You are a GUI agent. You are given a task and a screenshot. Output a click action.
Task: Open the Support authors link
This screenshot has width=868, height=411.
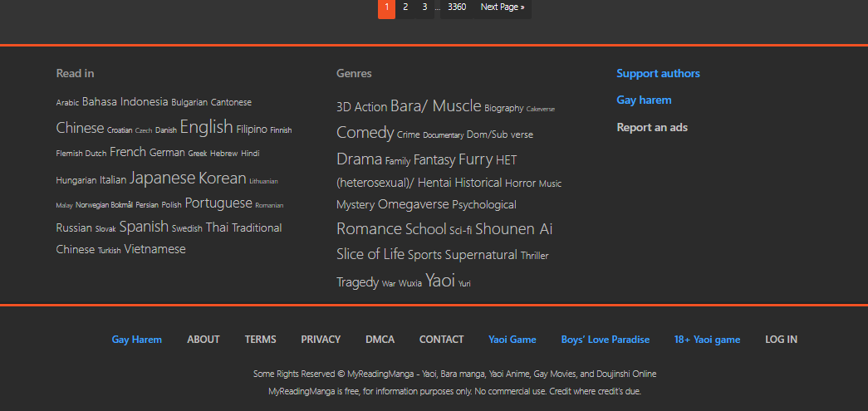click(658, 74)
